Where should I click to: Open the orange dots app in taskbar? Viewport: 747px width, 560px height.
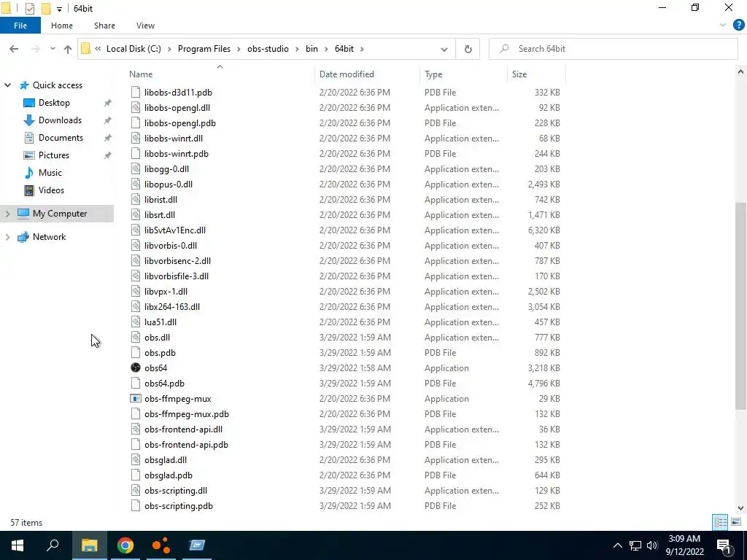[161, 545]
